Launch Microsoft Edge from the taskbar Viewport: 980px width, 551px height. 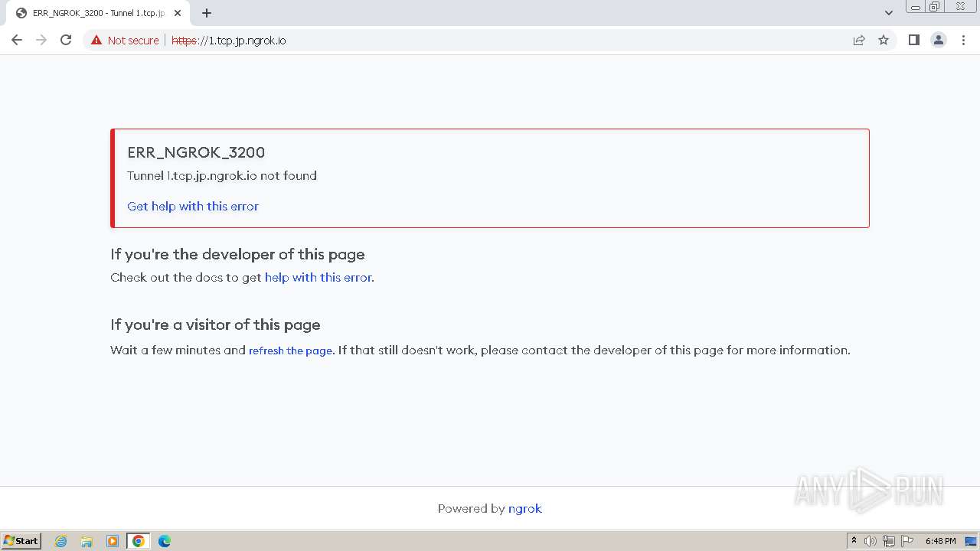point(165,541)
